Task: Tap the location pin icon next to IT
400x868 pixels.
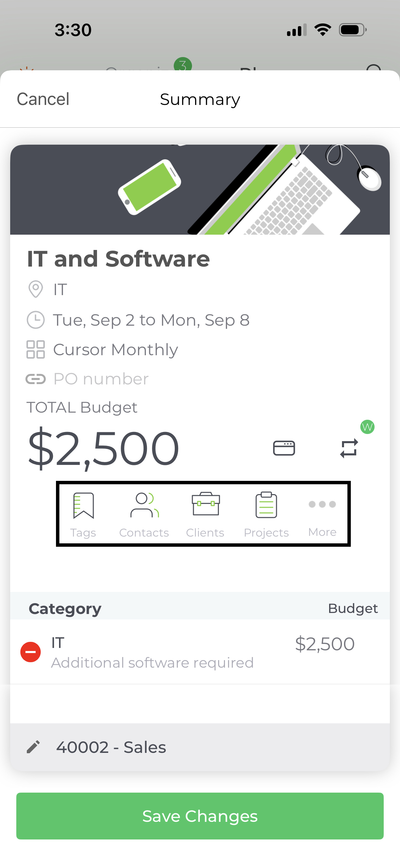Action: pyautogui.click(x=36, y=289)
